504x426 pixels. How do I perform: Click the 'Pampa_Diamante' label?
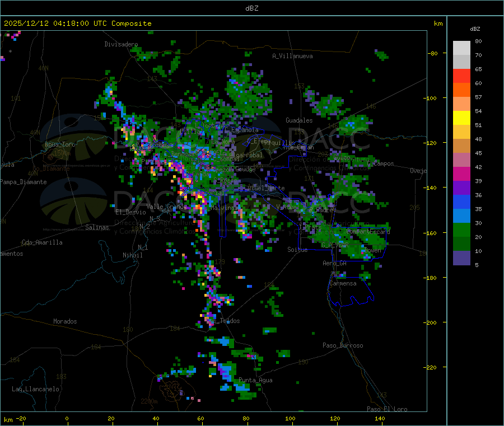[24, 182]
